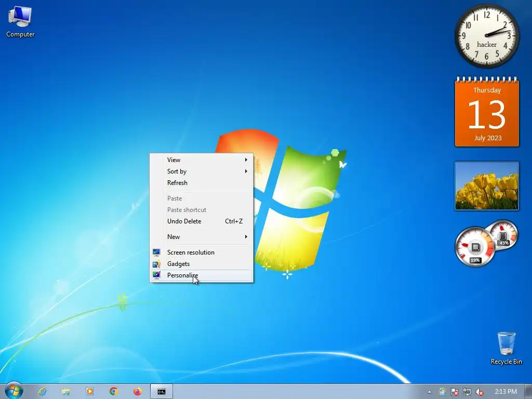Select Personalize in the context menu
532x399 pixels.
(x=202, y=275)
